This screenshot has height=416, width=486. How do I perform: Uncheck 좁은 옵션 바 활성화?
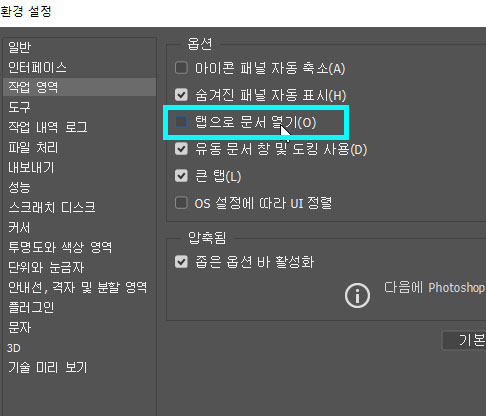(x=181, y=262)
